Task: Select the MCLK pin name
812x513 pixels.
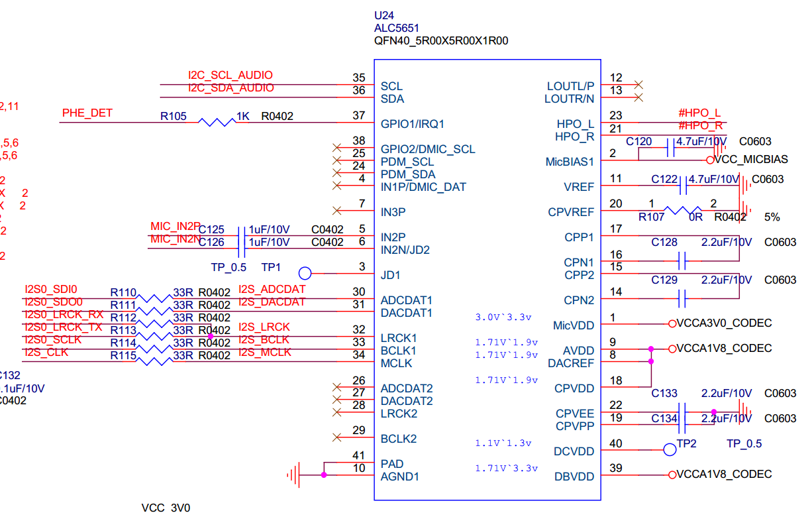Action: 396,364
